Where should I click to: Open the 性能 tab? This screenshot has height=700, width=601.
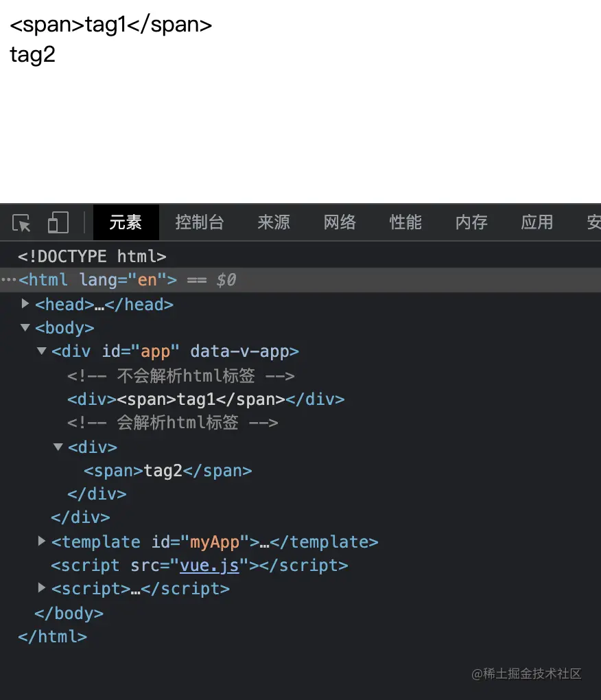coord(405,222)
